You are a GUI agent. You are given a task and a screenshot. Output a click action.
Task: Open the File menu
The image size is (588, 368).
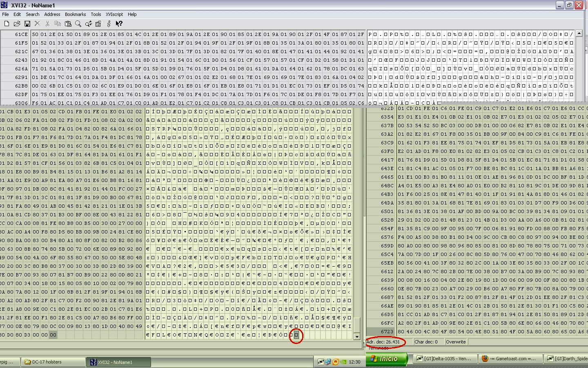tap(5, 14)
